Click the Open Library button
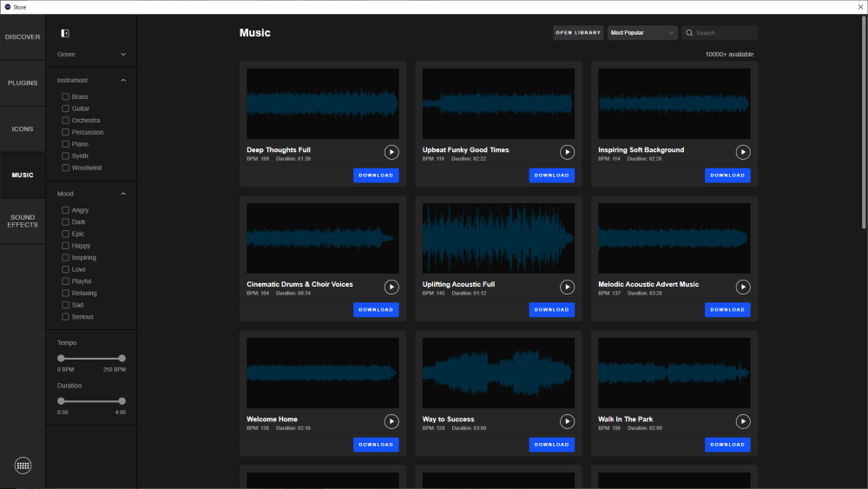 (578, 33)
